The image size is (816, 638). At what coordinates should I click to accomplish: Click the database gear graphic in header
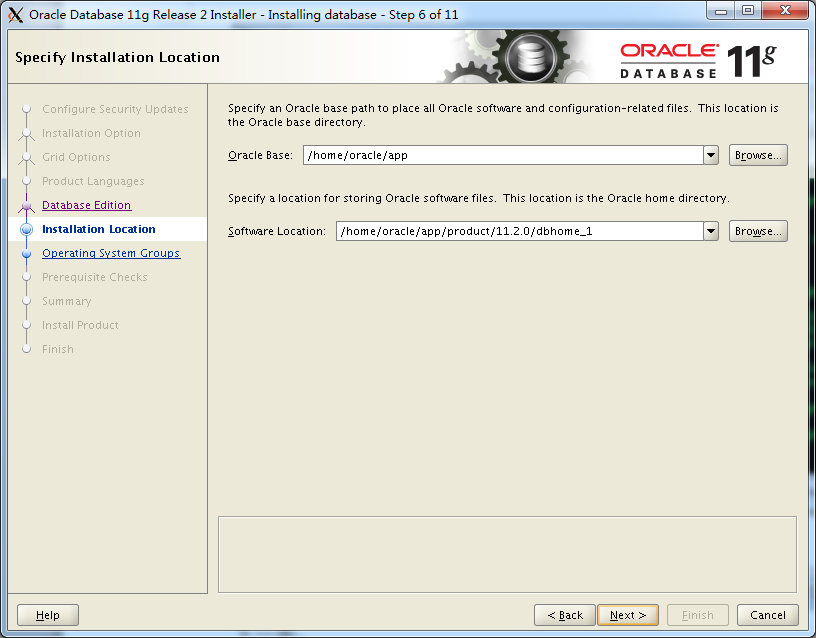(530, 56)
